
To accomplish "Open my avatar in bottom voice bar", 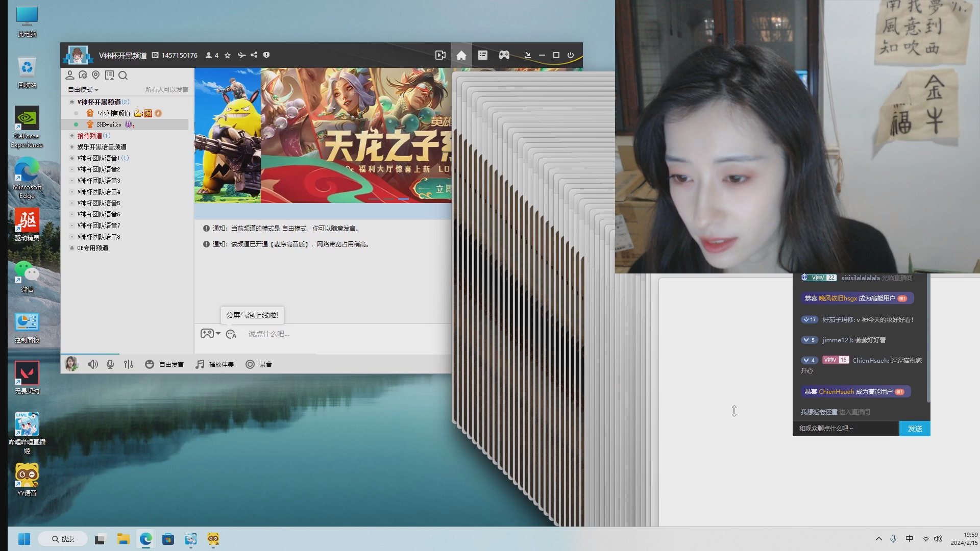I will tap(71, 364).
